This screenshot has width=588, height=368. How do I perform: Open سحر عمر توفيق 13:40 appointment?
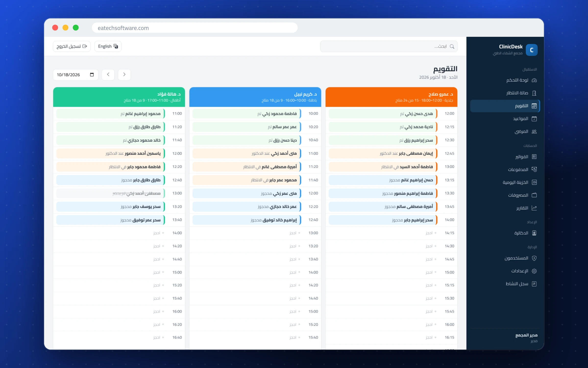click(x=110, y=220)
